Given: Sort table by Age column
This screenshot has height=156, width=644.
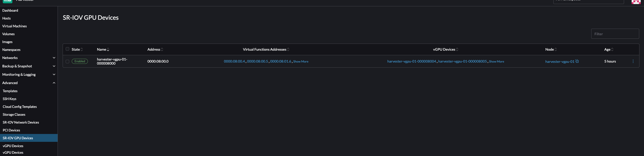Looking at the screenshot, I should coord(612,50).
